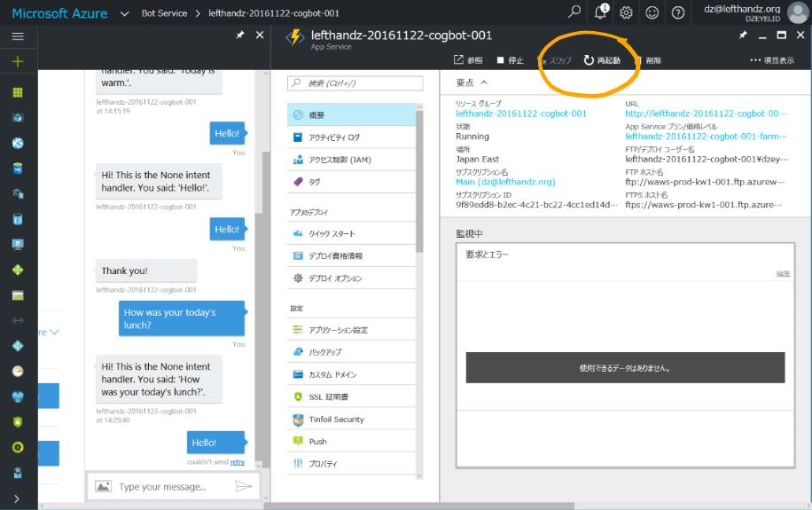This screenshot has width=812, height=510.
Task: Open クイック スタート menu item
Action: [x=351, y=234]
